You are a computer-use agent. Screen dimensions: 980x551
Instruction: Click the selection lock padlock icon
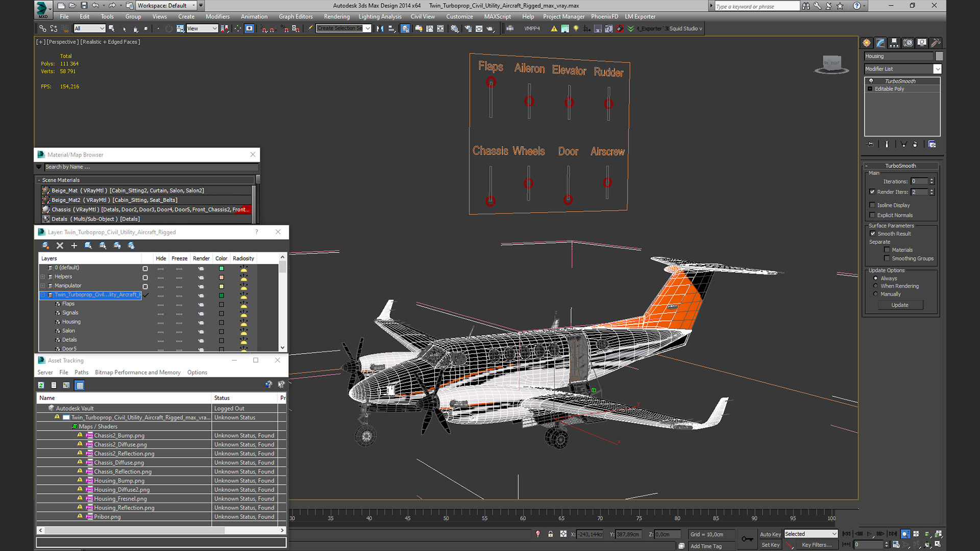(x=550, y=534)
